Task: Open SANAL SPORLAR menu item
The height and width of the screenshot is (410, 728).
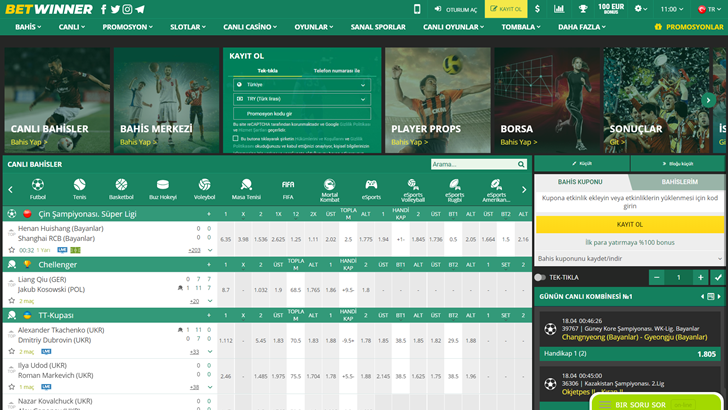Action: coord(378,27)
